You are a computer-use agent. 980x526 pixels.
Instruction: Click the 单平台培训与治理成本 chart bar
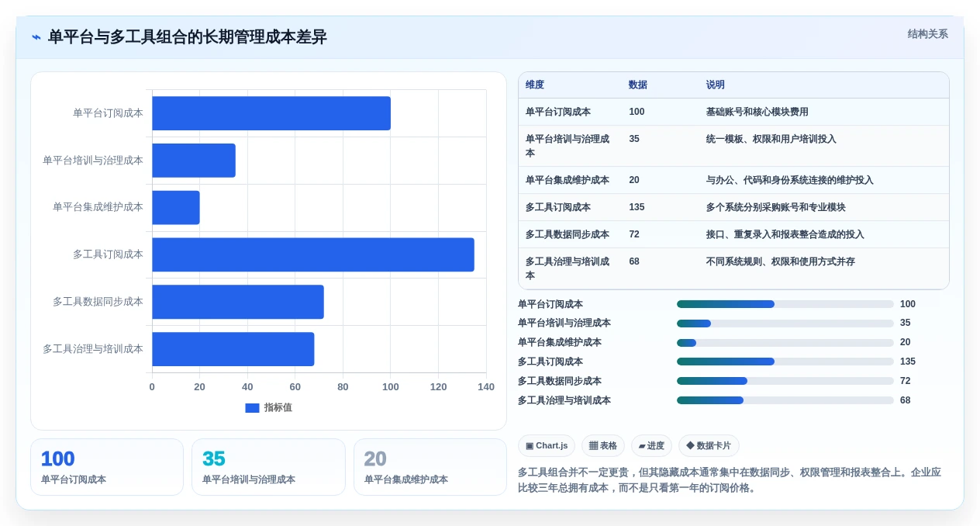tap(194, 161)
